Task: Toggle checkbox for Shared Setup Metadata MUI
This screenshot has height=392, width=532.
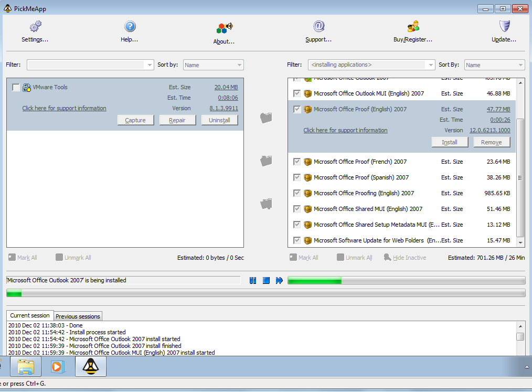Action: pos(297,225)
